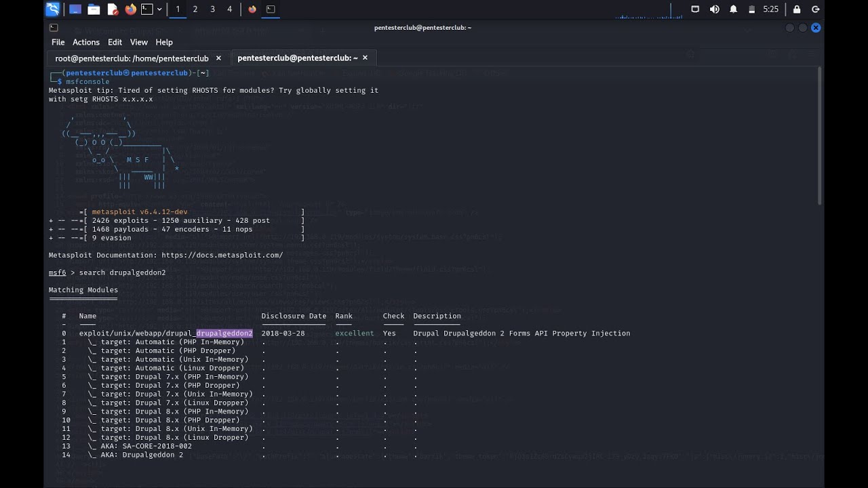Viewport: 868px width, 488px height.
Task: Click the terminal window title-bar icon
Action: coord(54,28)
